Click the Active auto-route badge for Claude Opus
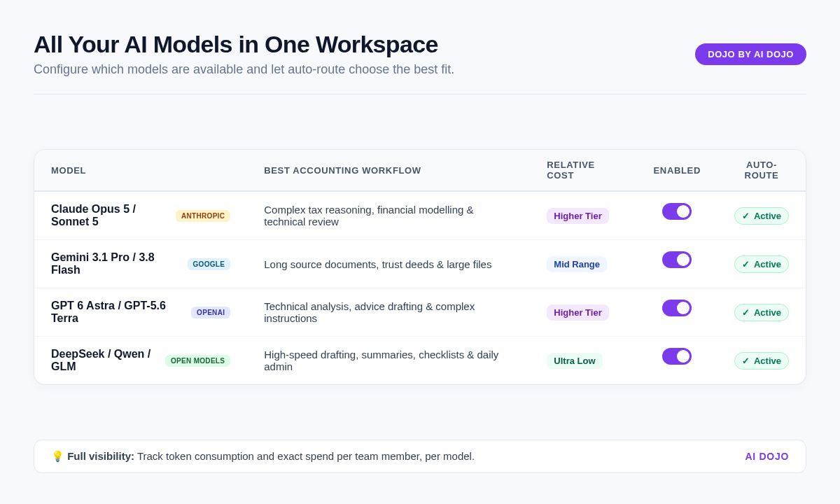840x504 pixels. [762, 216]
